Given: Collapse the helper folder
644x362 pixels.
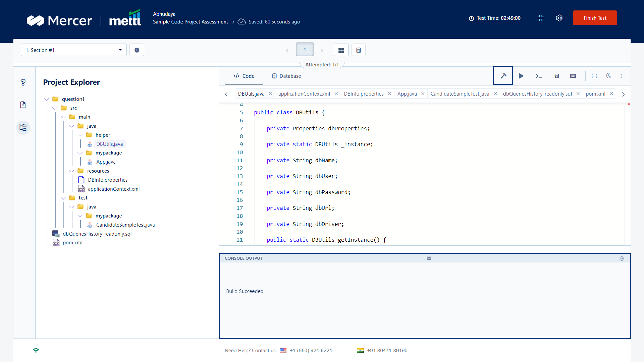Looking at the screenshot, I should coord(80,135).
